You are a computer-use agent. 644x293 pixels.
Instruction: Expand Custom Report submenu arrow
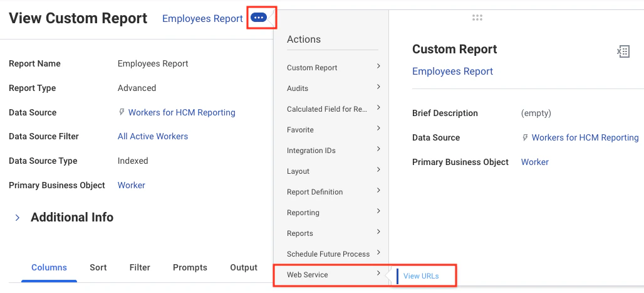pyautogui.click(x=378, y=66)
